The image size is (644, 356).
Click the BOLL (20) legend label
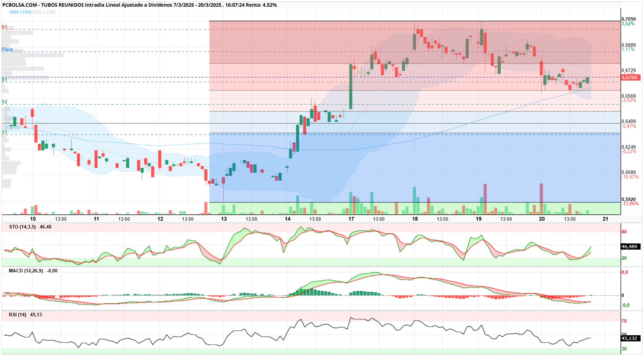coord(44,12)
